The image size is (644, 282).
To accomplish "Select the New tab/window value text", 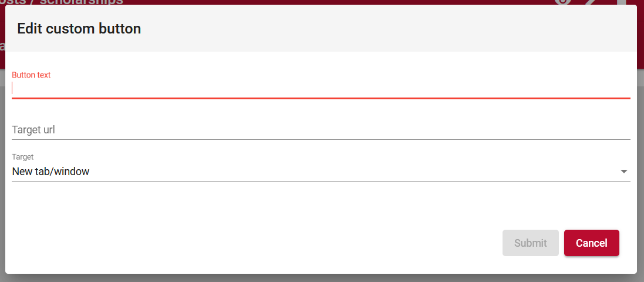I will tap(50, 172).
